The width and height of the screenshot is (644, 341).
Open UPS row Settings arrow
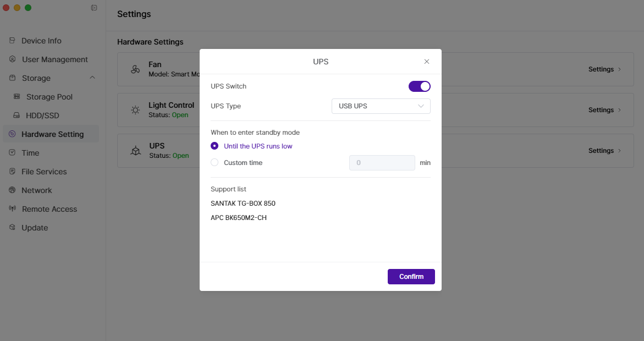pyautogui.click(x=619, y=151)
